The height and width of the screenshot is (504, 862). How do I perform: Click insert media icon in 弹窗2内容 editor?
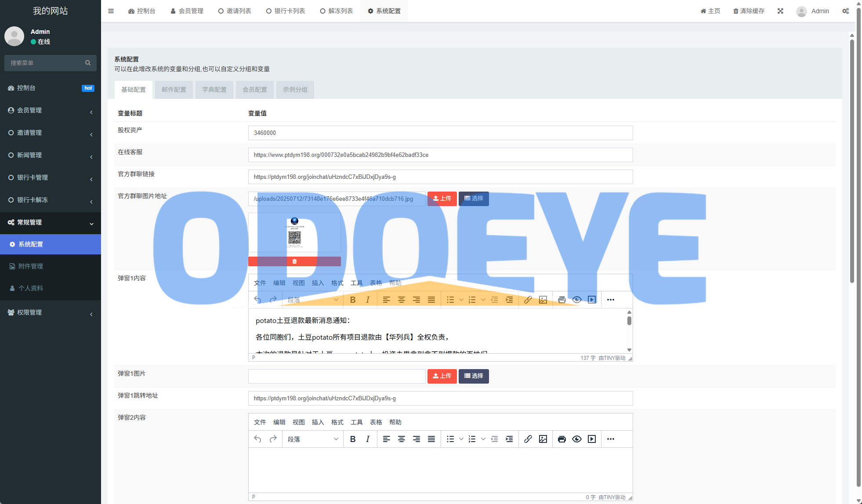click(592, 439)
